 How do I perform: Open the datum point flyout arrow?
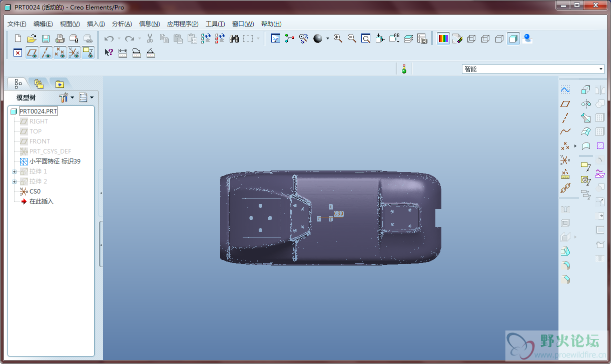[x=575, y=146]
